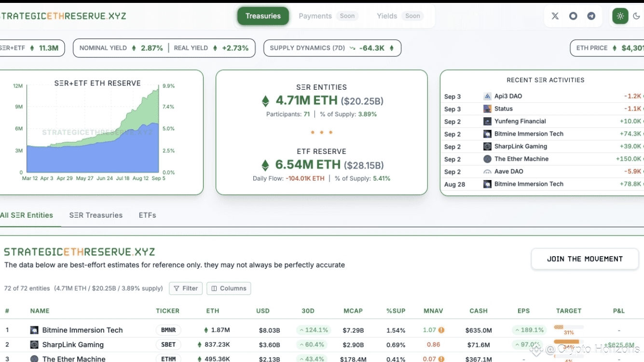644x362 pixels.
Task: Click the SER+ETF ETH Reserve chart
Action: tap(93, 129)
